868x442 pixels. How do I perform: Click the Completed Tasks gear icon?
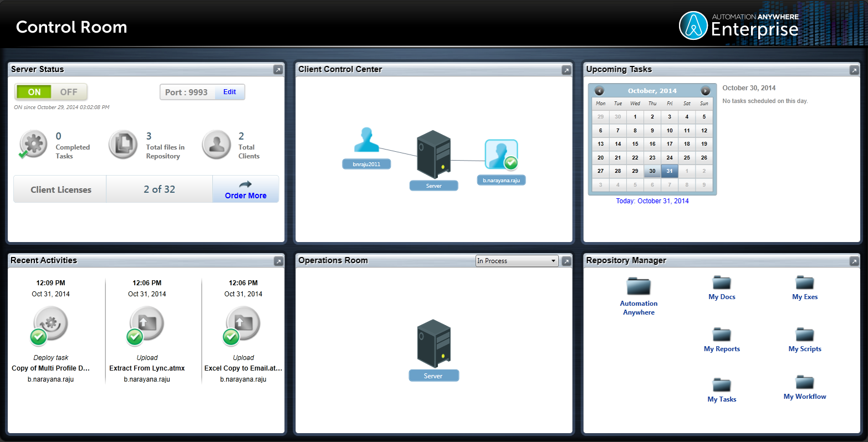tap(33, 144)
